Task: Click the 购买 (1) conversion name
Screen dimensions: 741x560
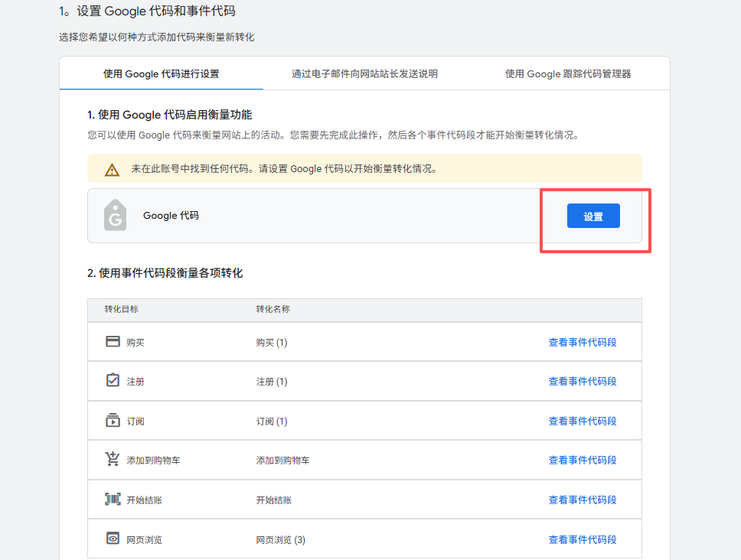Action: (271, 342)
